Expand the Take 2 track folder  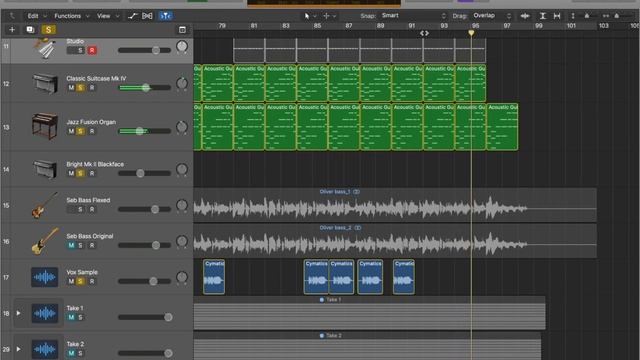tap(18, 349)
